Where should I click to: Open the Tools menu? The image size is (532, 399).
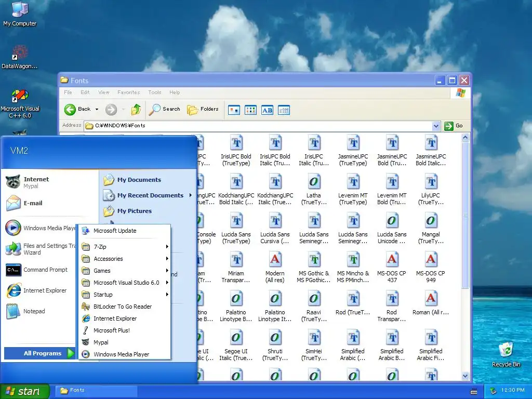pyautogui.click(x=155, y=92)
